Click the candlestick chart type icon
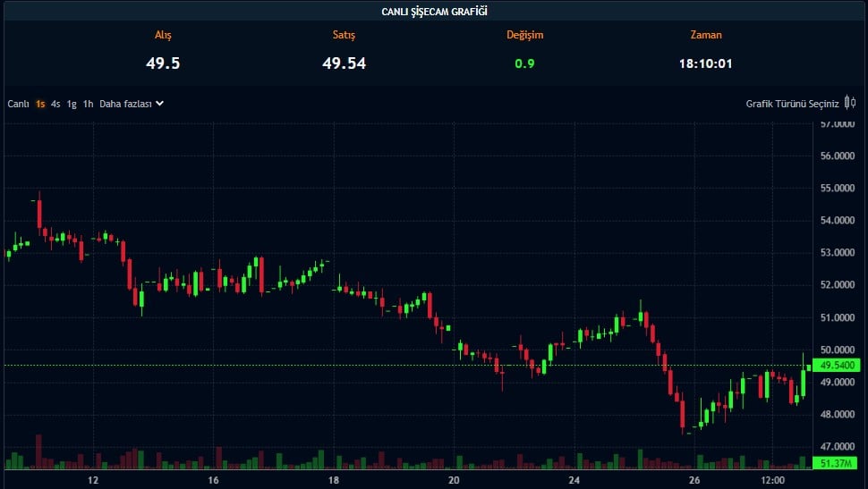868x489 pixels. pos(851,104)
